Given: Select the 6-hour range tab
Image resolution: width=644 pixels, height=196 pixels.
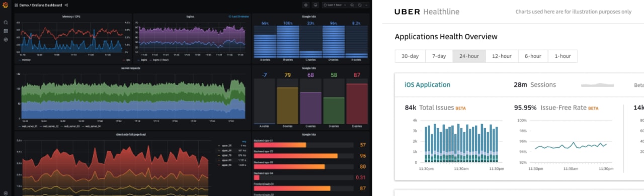Looking at the screenshot, I should pyautogui.click(x=533, y=56).
